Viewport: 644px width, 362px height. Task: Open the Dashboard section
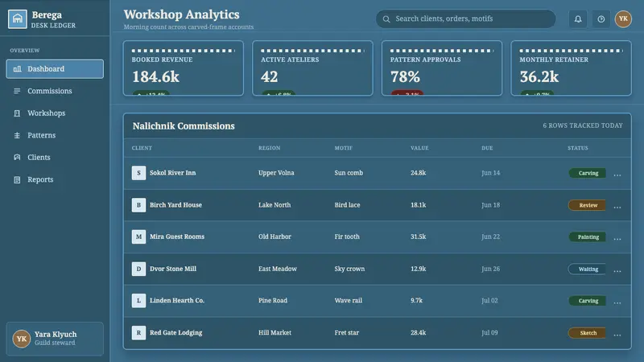pos(55,69)
